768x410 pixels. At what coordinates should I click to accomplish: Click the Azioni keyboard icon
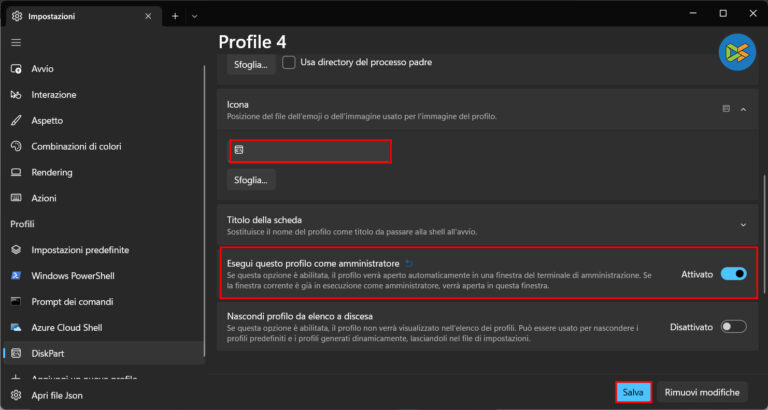[16, 199]
